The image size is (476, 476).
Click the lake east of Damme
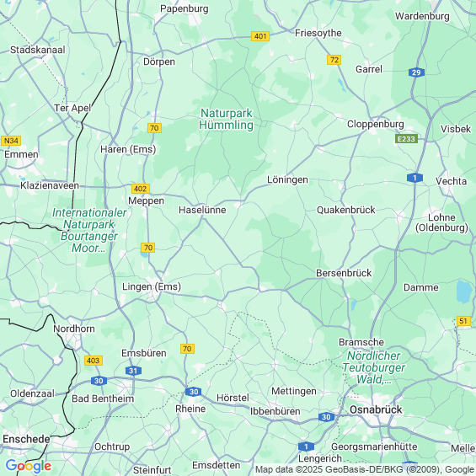464,291
